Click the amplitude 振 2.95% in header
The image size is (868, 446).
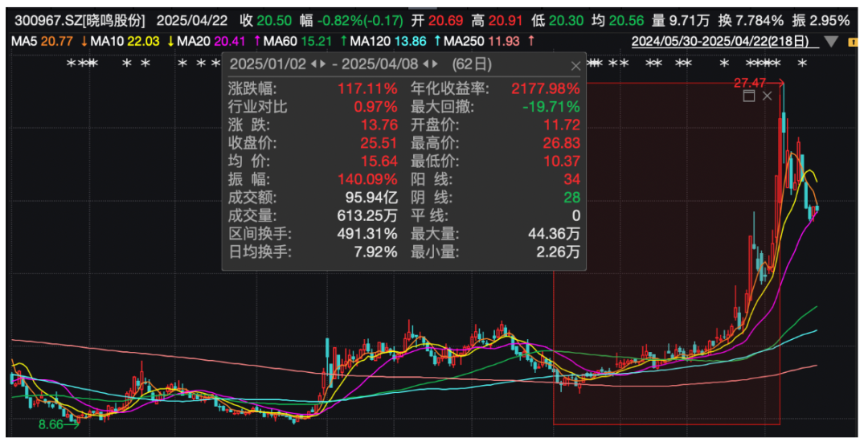821,21
